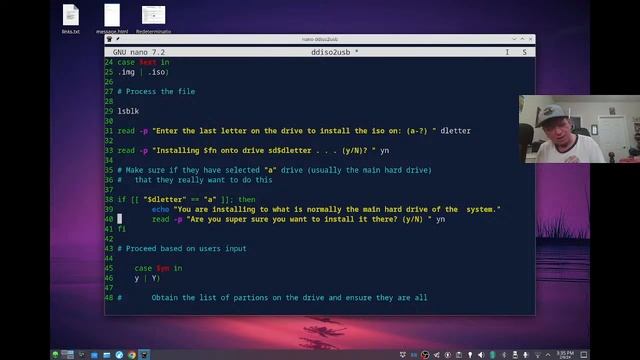This screenshot has height=360, width=640.
Task: Click the webcam overlay video
Action: coord(580,129)
